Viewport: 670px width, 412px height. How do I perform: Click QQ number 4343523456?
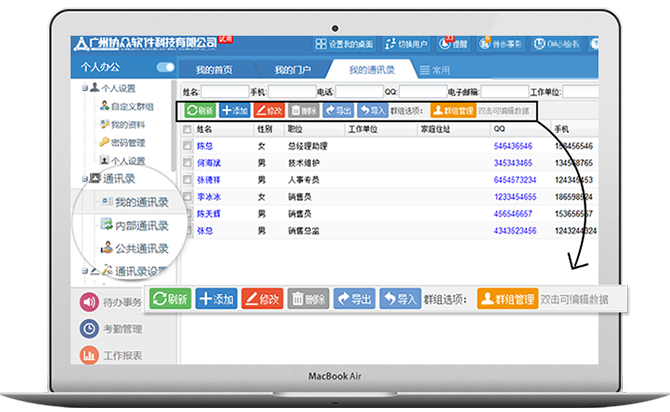pos(515,231)
